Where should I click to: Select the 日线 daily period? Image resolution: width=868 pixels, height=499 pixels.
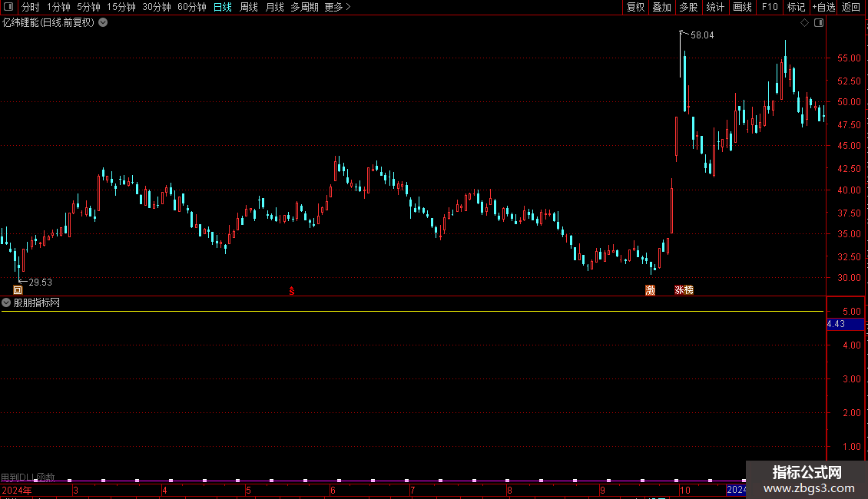pos(223,7)
